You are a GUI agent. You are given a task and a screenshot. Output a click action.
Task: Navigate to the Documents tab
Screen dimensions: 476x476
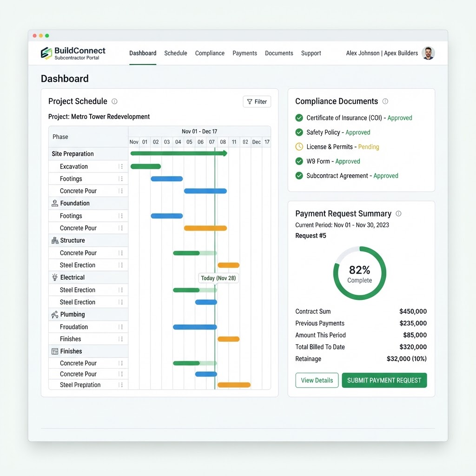(x=279, y=53)
